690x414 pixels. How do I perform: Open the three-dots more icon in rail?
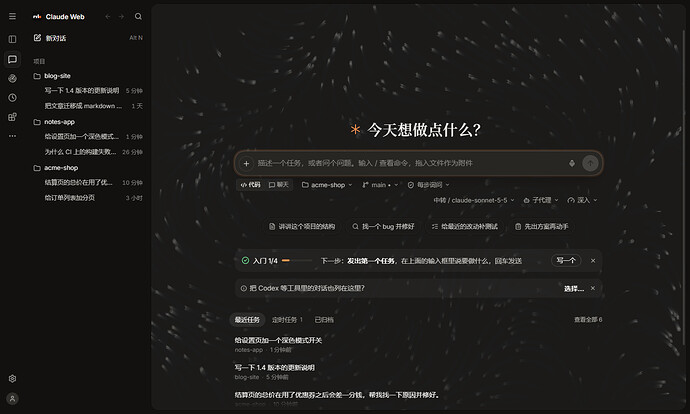[12, 136]
